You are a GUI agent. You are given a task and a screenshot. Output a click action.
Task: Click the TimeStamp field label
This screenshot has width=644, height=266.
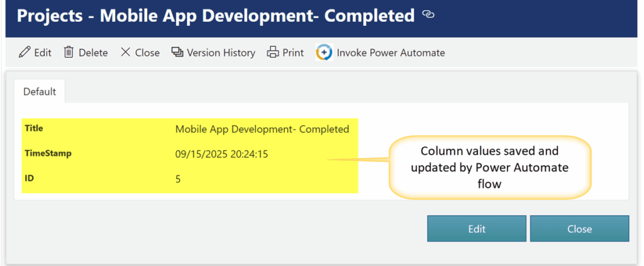[48, 153]
